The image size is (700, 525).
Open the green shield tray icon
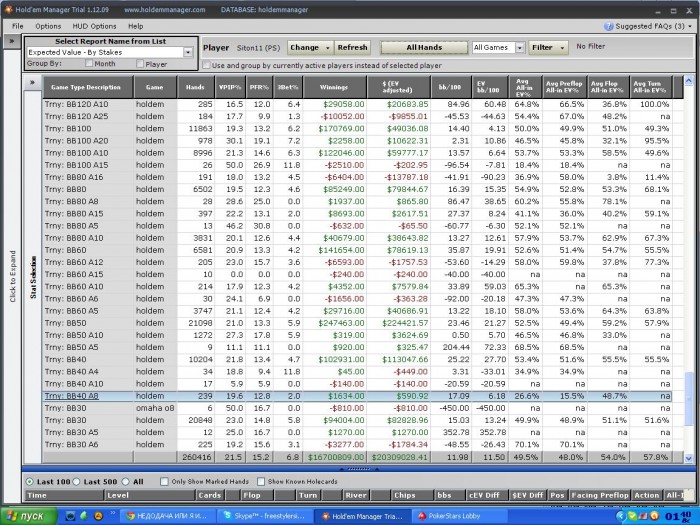coord(632,516)
